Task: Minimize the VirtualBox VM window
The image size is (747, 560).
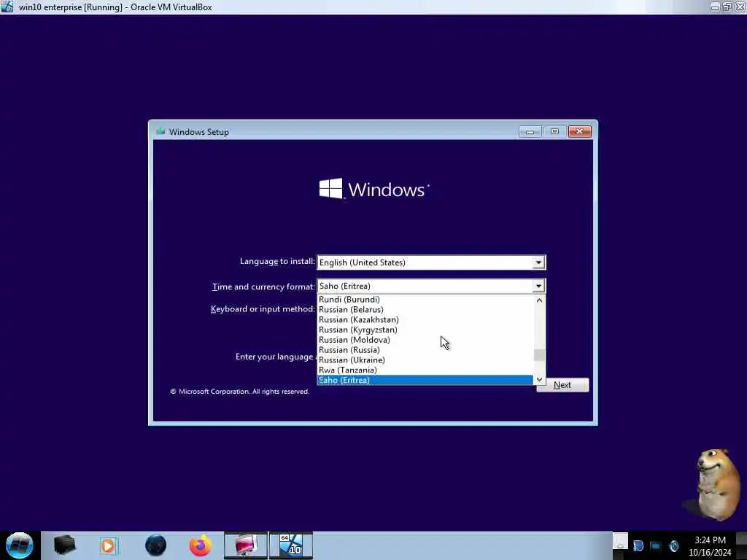Action: pos(715,7)
